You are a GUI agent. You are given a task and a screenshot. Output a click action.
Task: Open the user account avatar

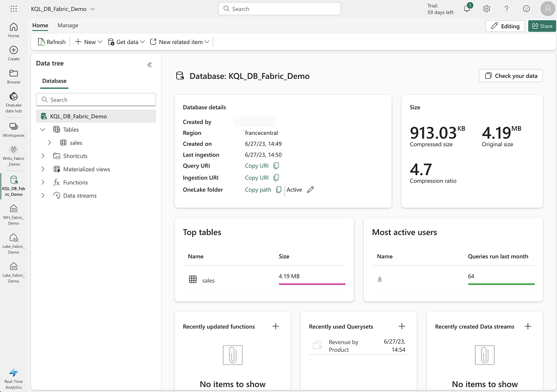point(547,9)
